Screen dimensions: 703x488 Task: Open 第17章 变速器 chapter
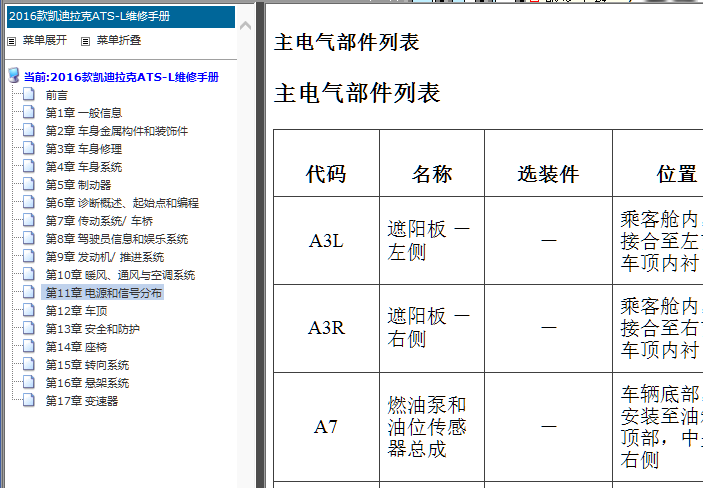tap(82, 400)
